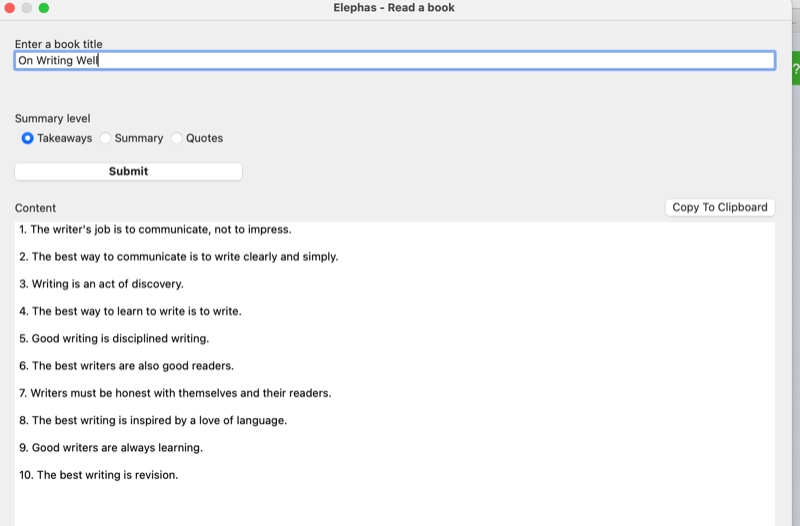Click the 'Good writers are always learning' line

click(x=111, y=447)
